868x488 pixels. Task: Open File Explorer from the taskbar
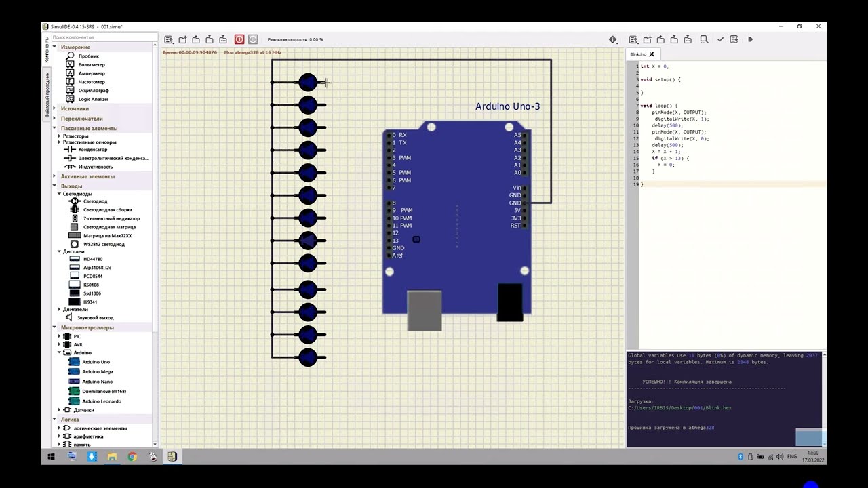[x=112, y=457]
